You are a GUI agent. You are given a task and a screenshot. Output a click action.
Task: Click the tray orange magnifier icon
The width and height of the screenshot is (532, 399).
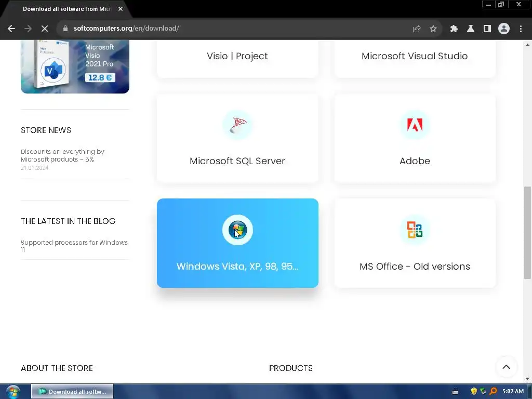pyautogui.click(x=494, y=391)
